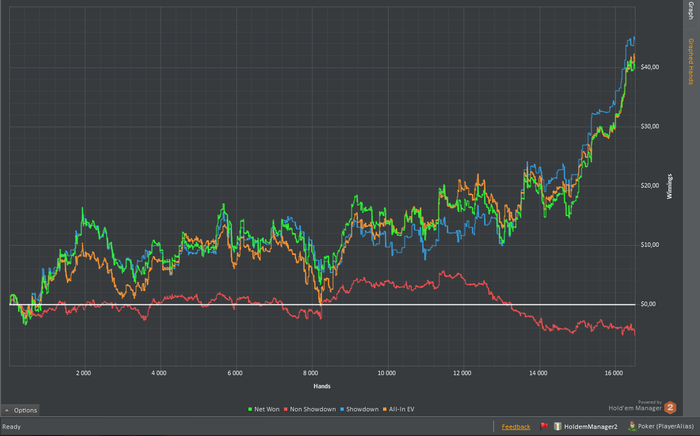
Task: Select the HoldemManager2 database name
Action: (592, 427)
